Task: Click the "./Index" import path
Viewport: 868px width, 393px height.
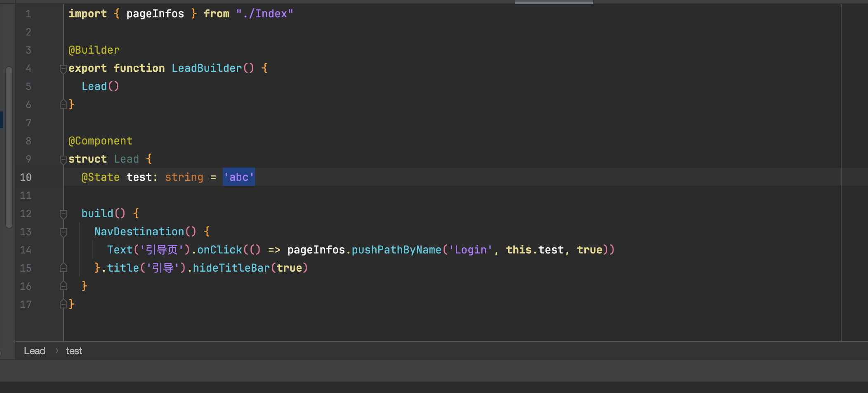Action: pyautogui.click(x=264, y=14)
